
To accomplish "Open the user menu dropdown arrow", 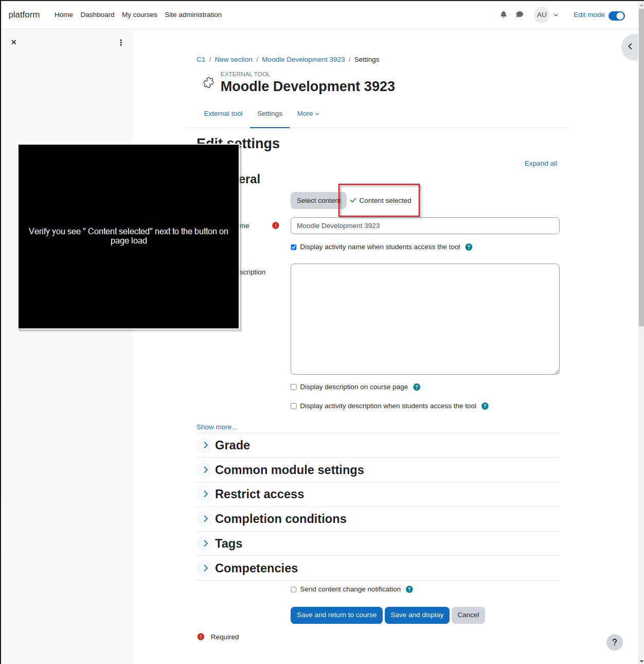I will 556,15.
